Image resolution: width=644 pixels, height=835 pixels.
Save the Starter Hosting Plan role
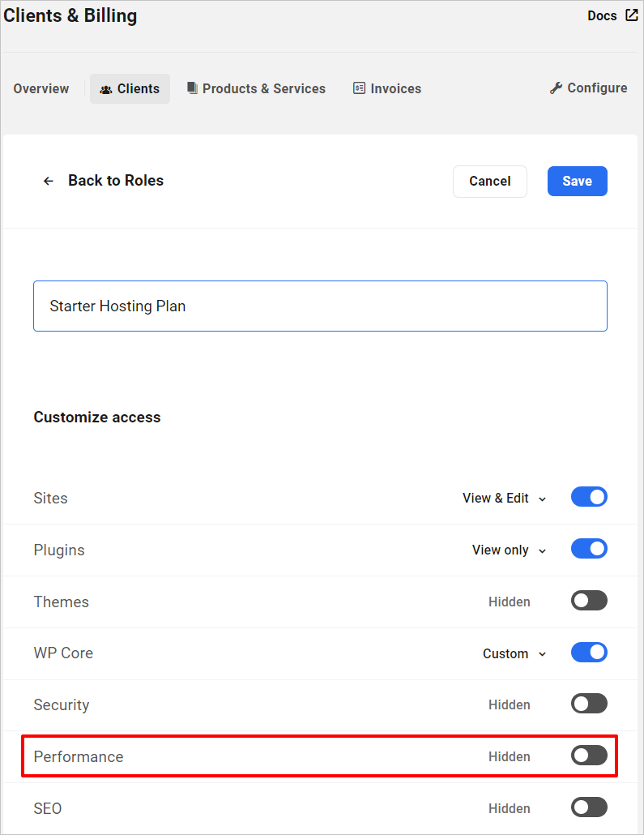[x=577, y=181]
